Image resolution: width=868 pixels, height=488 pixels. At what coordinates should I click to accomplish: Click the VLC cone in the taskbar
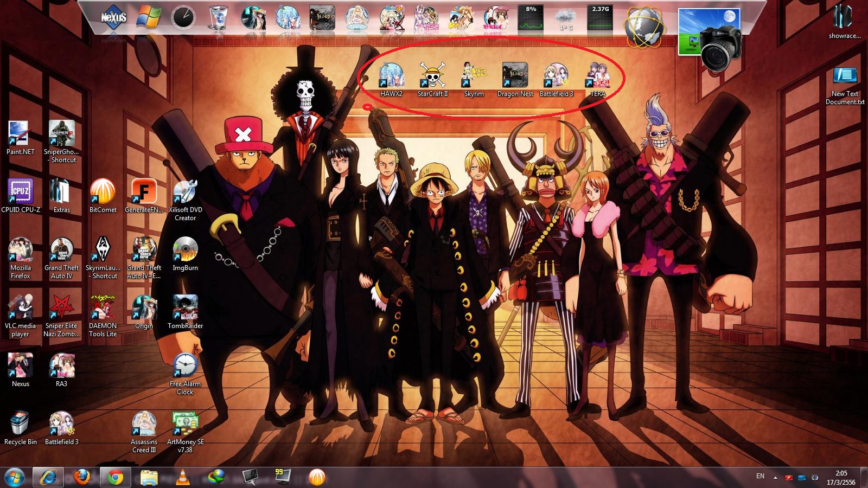184,477
